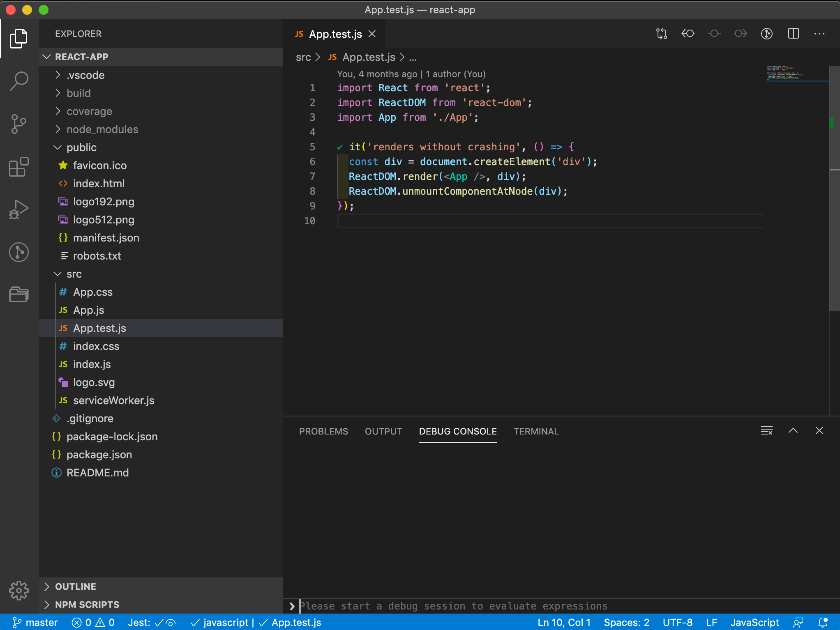Click inside the Debug Console input field

click(x=452, y=606)
